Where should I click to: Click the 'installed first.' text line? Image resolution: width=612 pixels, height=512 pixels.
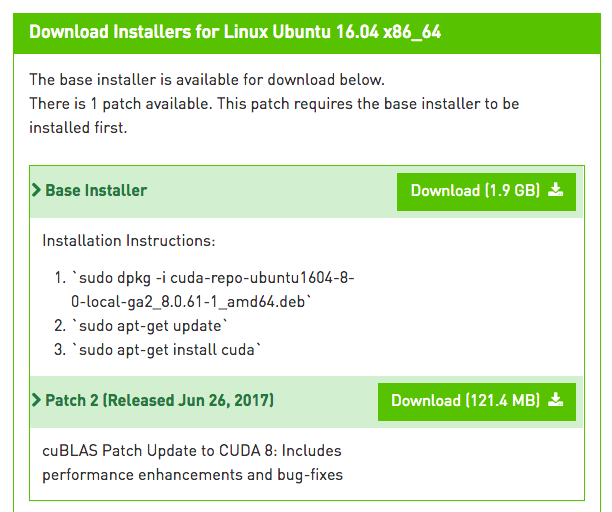coord(78,128)
